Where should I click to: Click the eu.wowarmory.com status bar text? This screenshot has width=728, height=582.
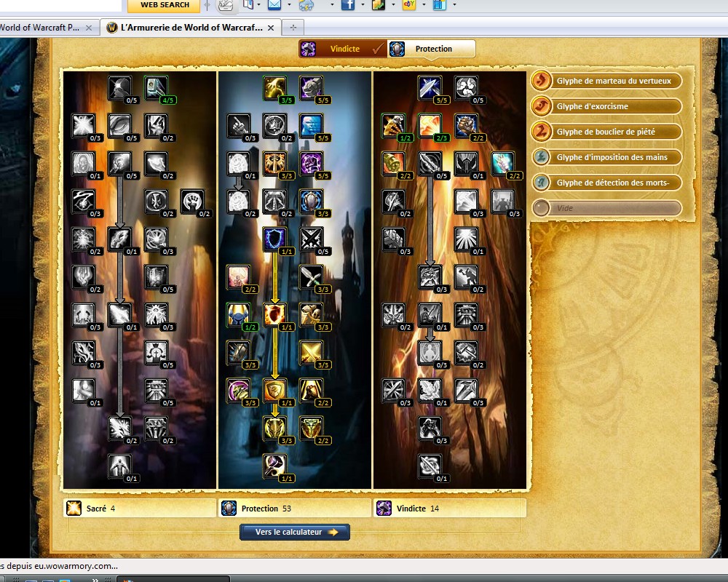click(x=59, y=566)
